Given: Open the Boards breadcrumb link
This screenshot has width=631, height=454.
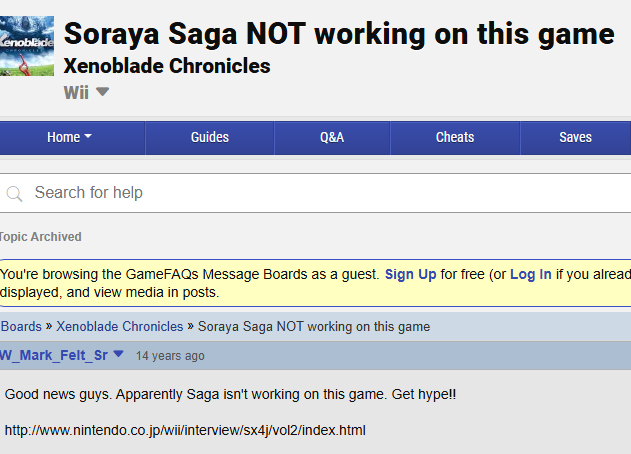Looking at the screenshot, I should point(21,326).
